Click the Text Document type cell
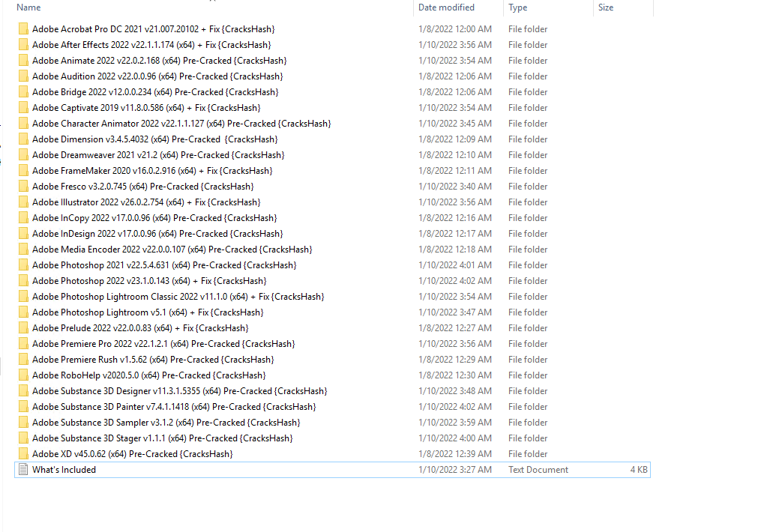Viewport: 779px width, 532px height. [538, 469]
